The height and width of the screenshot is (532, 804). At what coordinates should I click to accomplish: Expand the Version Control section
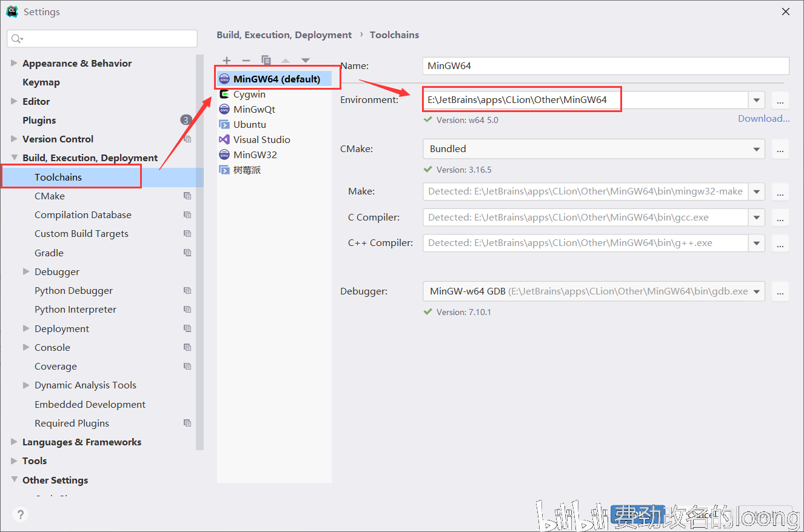click(x=14, y=139)
